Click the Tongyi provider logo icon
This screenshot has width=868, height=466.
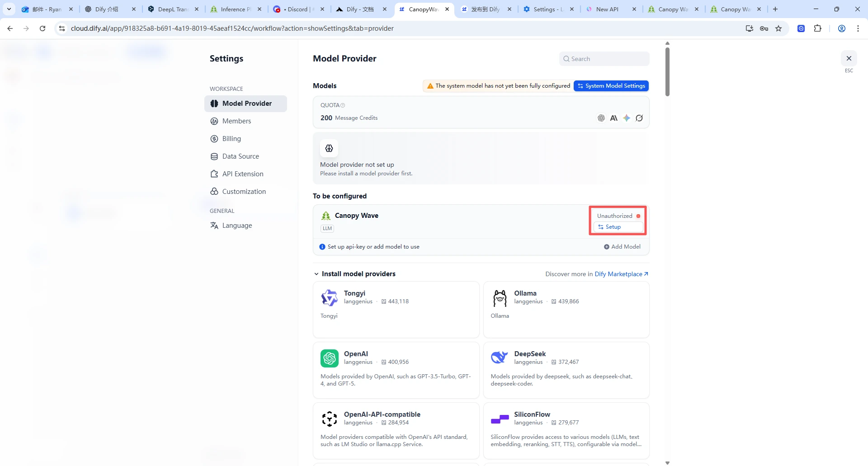(329, 298)
